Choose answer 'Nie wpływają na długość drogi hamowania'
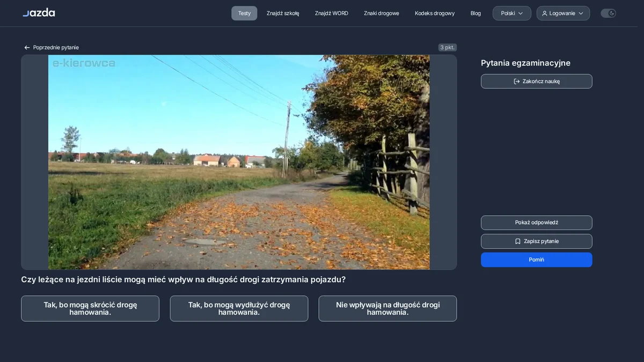 (387, 308)
